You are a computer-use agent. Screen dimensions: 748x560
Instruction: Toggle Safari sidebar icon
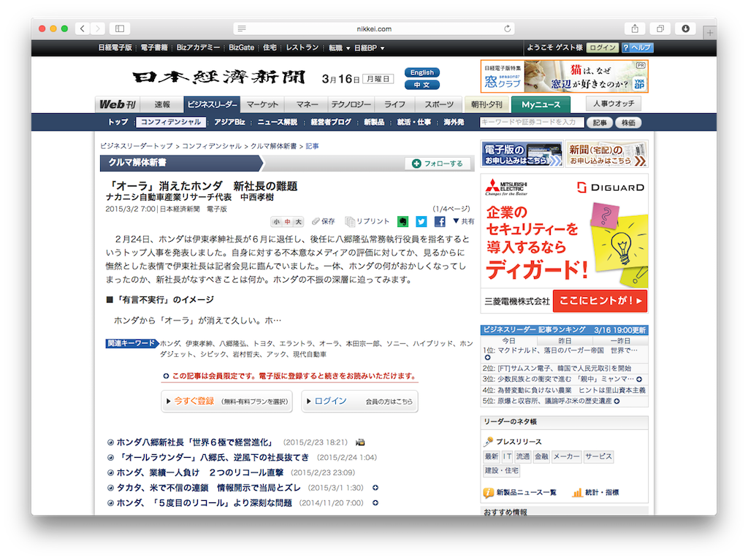pyautogui.click(x=119, y=28)
